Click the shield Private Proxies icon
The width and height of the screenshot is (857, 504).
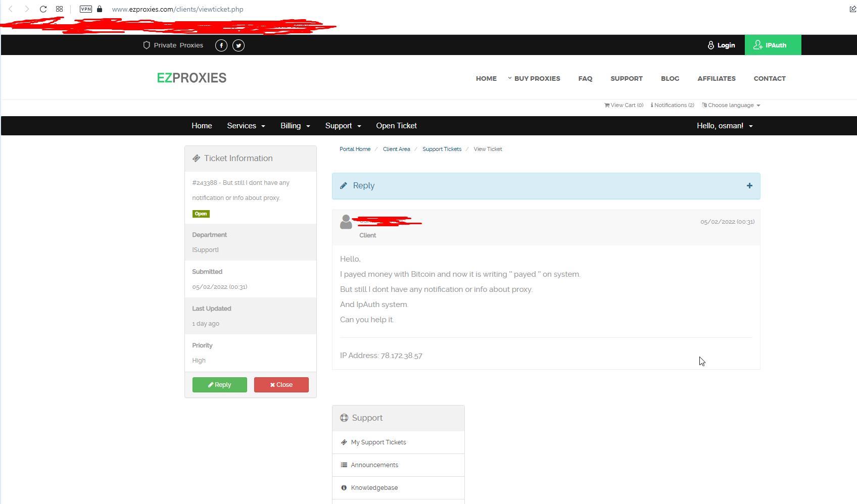(147, 45)
